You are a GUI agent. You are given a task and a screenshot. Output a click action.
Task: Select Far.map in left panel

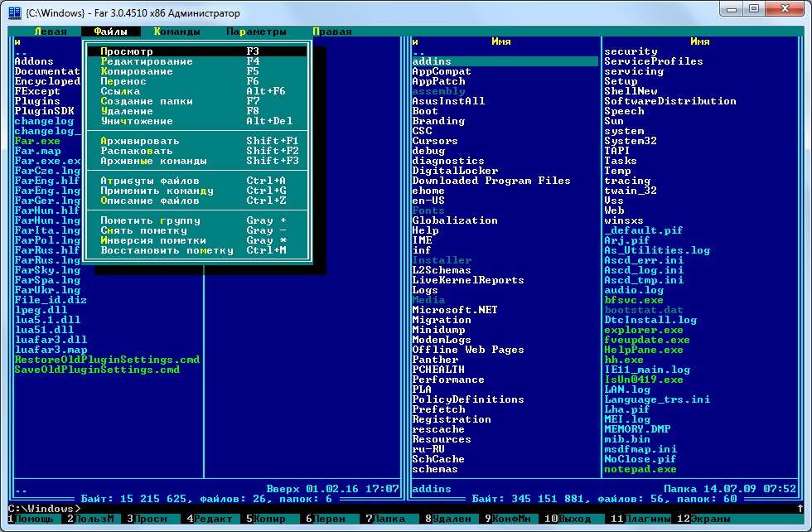[38, 151]
